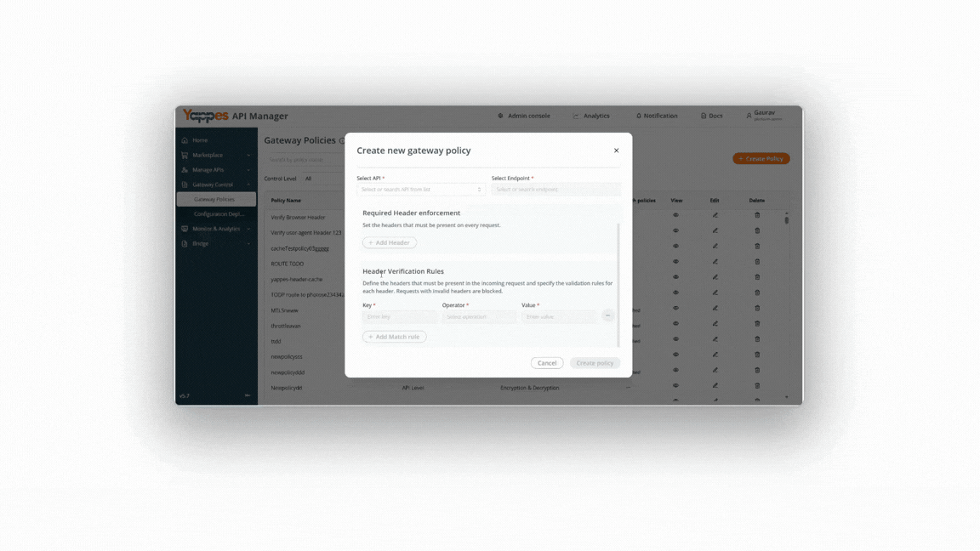This screenshot has width=980, height=551.
Task: Click the Select Endpoint search field
Action: point(556,190)
